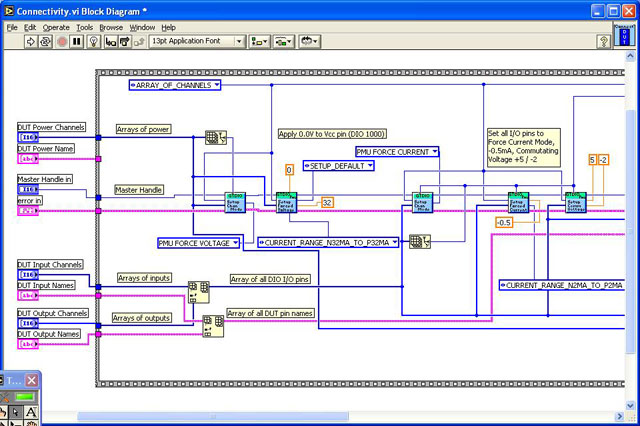
Task: Select Array of all DUT pin names label
Action: point(270,313)
